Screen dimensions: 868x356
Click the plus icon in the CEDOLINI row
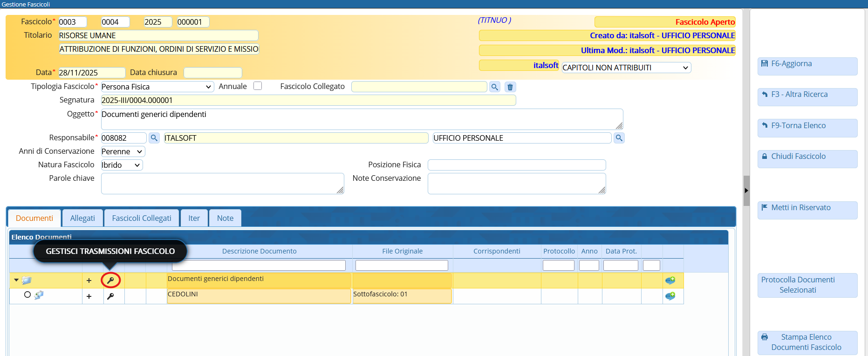coord(89,296)
